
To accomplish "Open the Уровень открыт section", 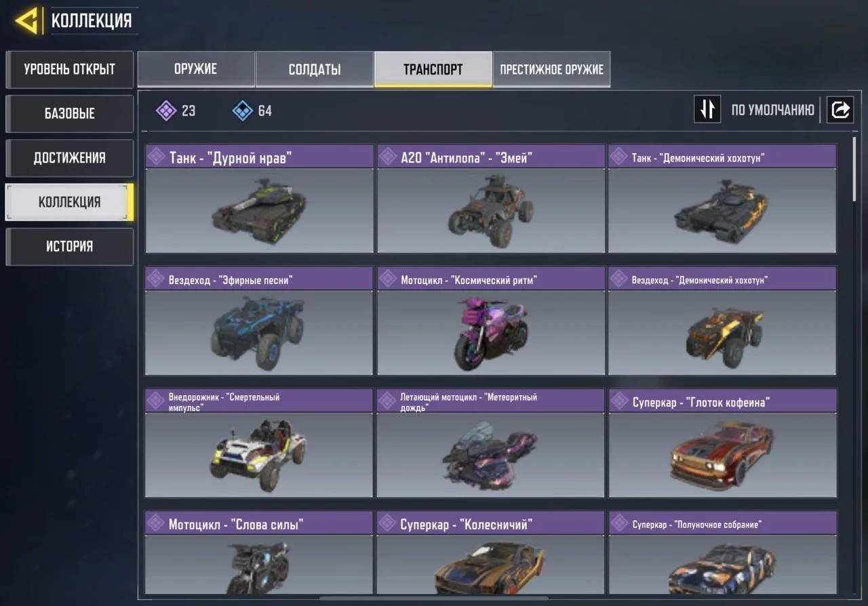I will pos(69,69).
